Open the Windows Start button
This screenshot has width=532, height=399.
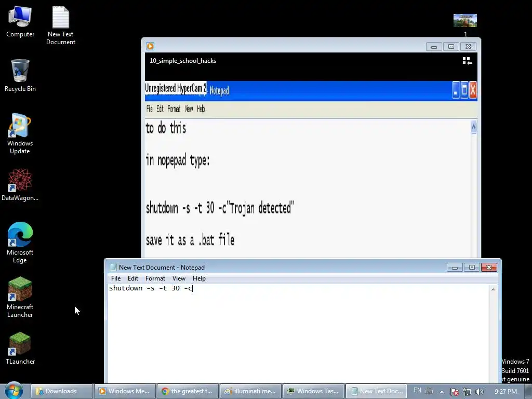14,391
